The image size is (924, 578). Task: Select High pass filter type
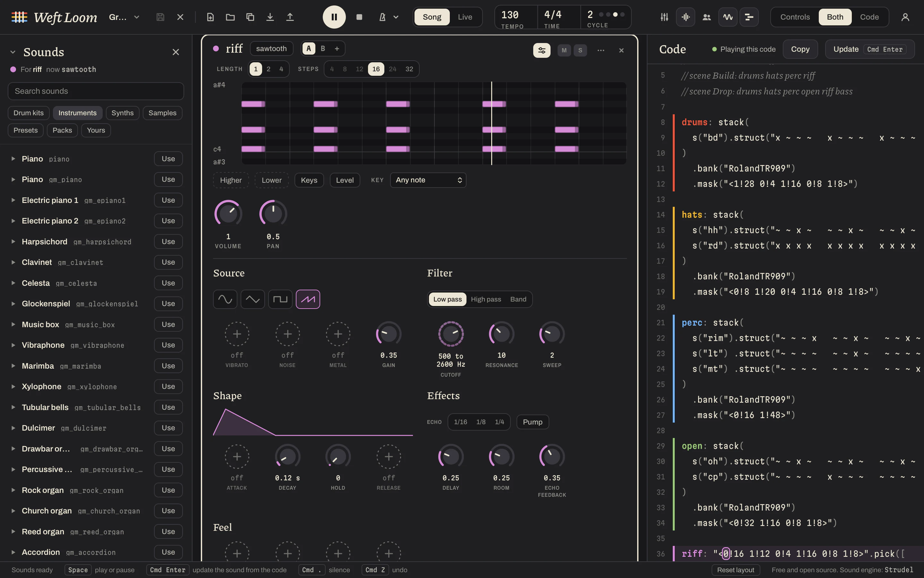486,299
